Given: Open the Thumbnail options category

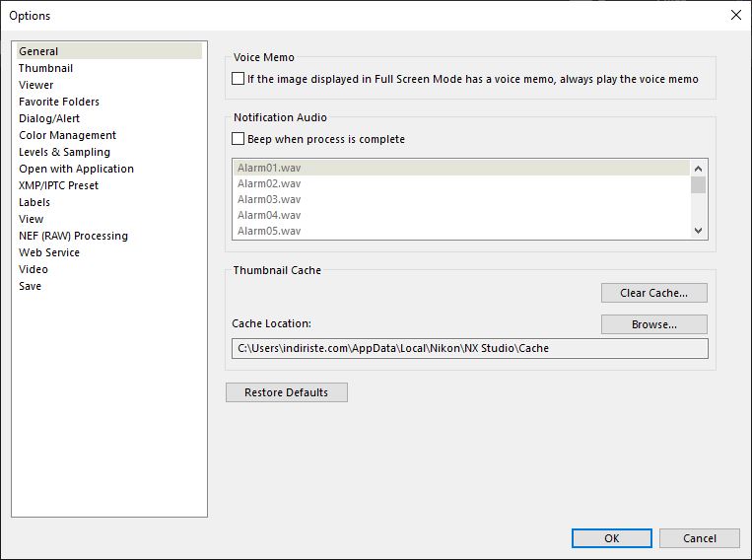Looking at the screenshot, I should [46, 68].
